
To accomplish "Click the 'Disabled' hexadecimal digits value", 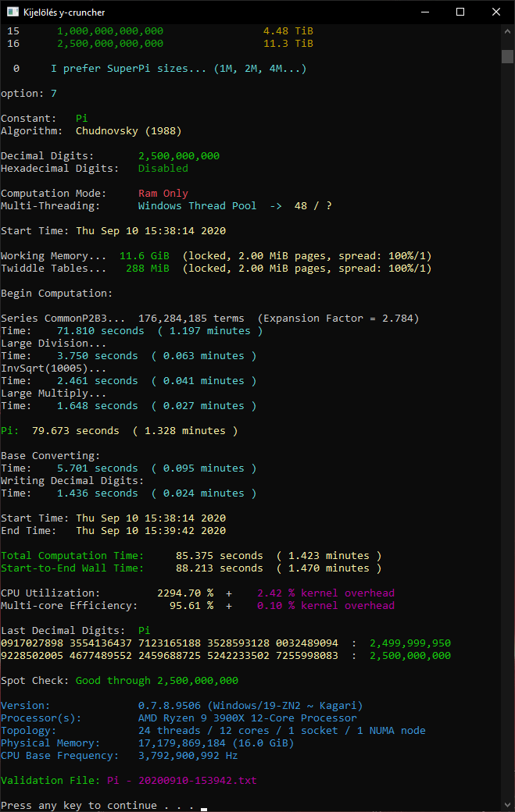I will click(x=163, y=169).
